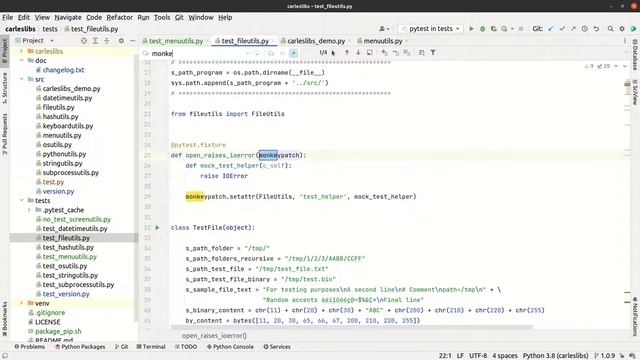Screen dimensions: 640x360
Task: Open the Terminal tool window
Action: point(151,347)
